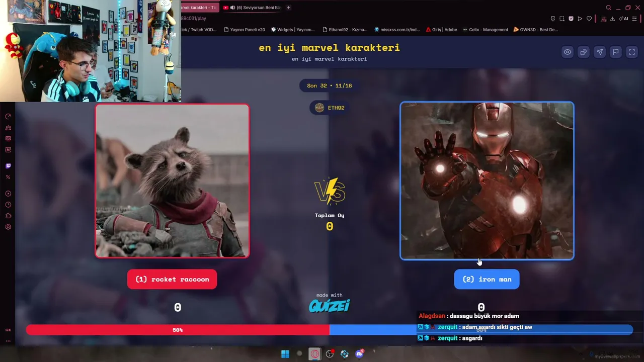
Task: Click the flag report icon in quiz header
Action: pyautogui.click(x=616, y=52)
